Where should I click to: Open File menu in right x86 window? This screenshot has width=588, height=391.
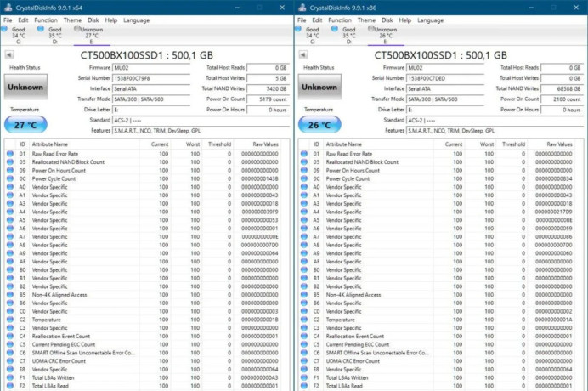[302, 20]
